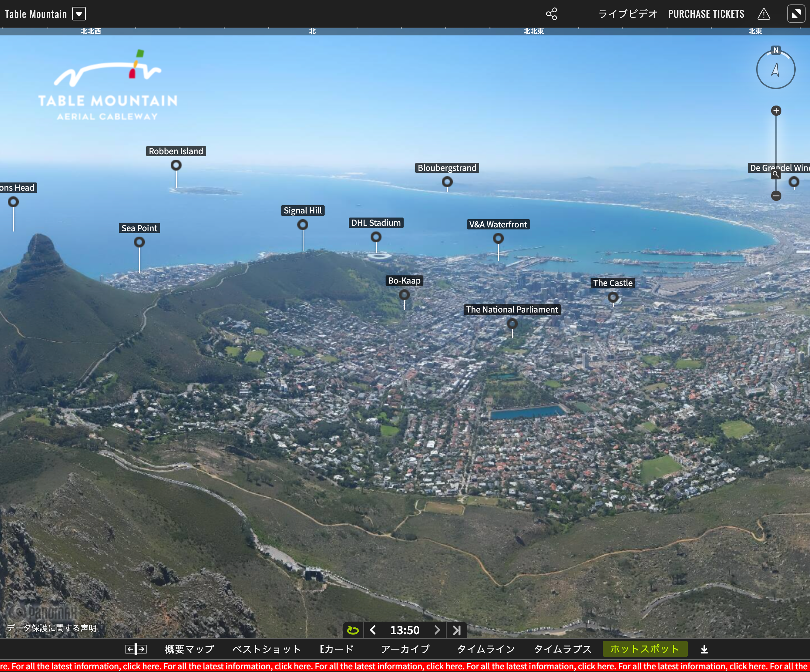Click the zoom slider magnifier handle
This screenshot has width=810, height=672.
(775, 174)
